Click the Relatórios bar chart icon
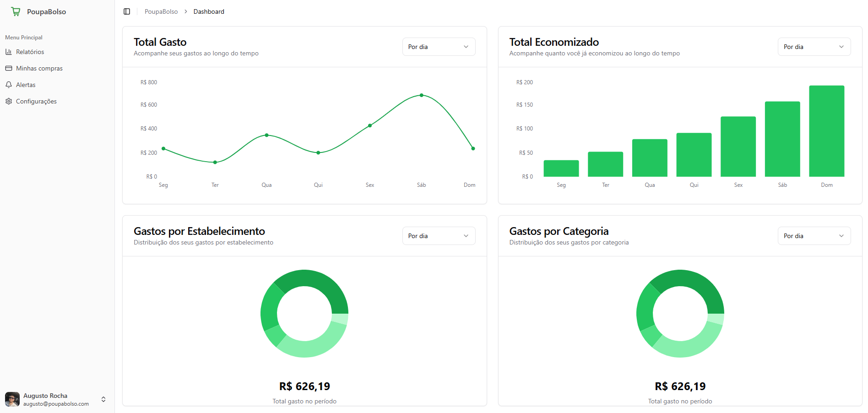This screenshot has height=413, width=868. pos(9,52)
